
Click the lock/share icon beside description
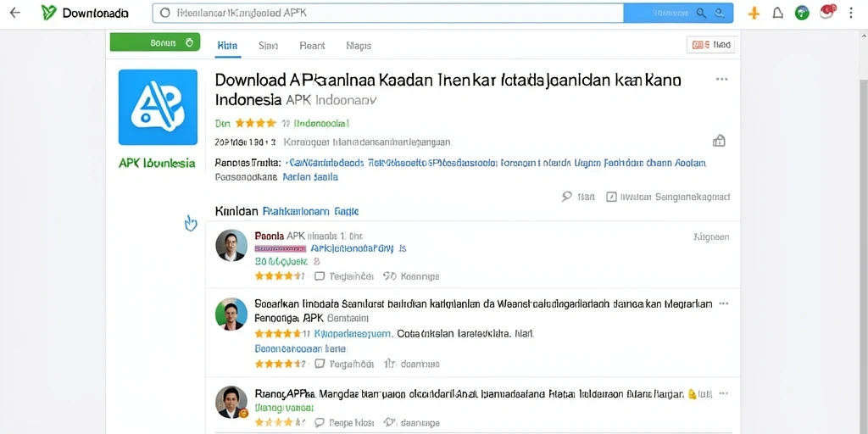coord(719,141)
